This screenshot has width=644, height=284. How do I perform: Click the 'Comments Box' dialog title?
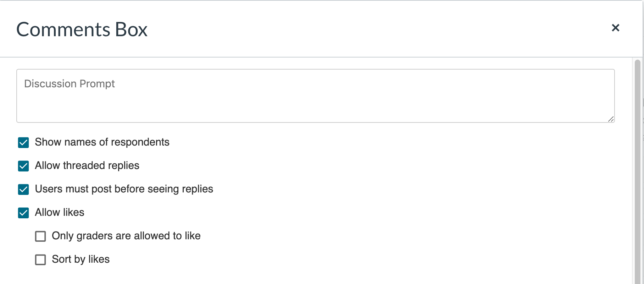coord(82,29)
